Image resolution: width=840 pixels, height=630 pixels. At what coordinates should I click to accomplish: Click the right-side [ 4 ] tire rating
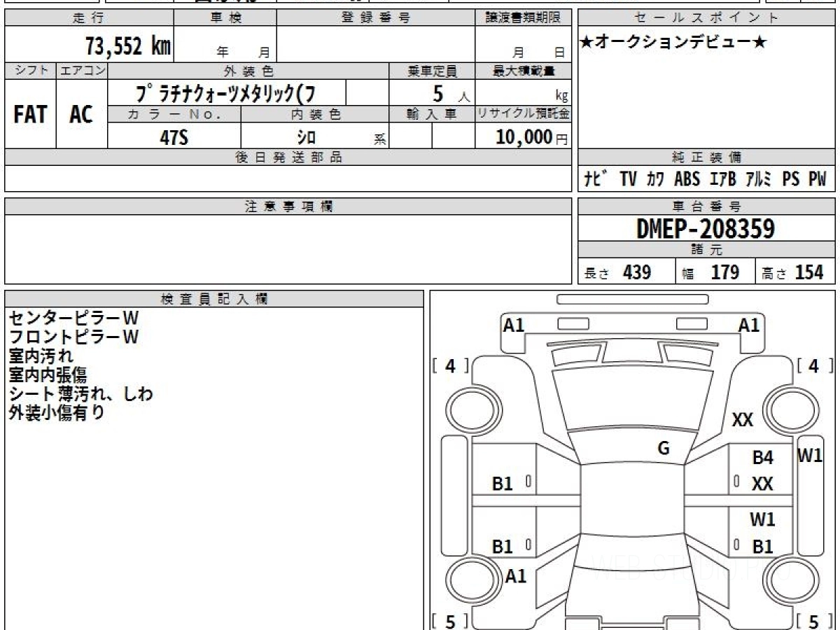click(x=815, y=365)
